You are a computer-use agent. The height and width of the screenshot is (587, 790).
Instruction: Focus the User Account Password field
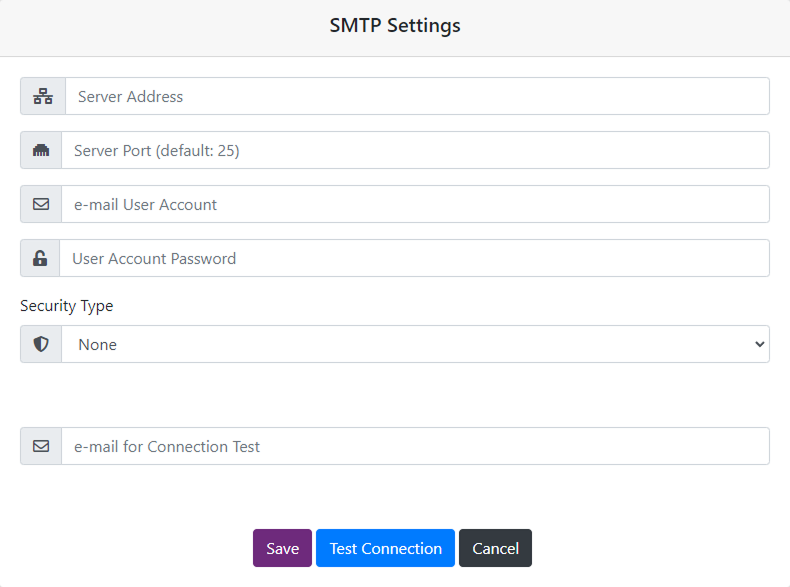(413, 258)
